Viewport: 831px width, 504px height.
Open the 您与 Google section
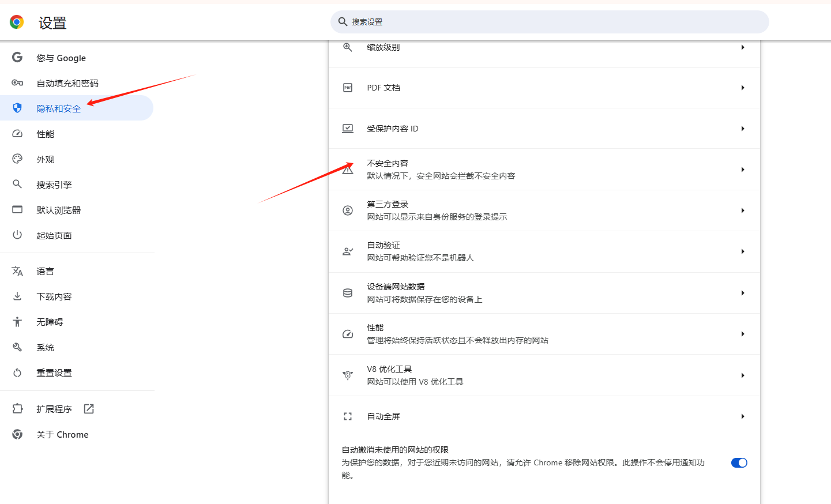[x=77, y=58]
